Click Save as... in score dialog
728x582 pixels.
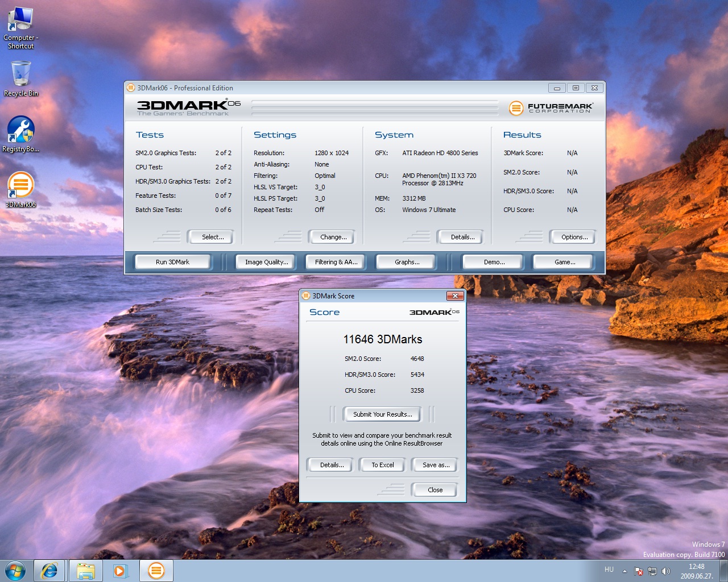tap(436, 465)
